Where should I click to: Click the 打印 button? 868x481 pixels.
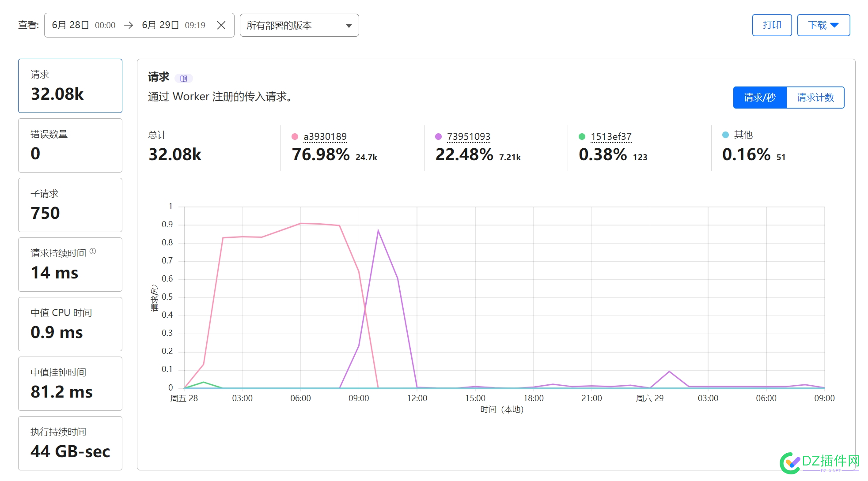pos(772,25)
